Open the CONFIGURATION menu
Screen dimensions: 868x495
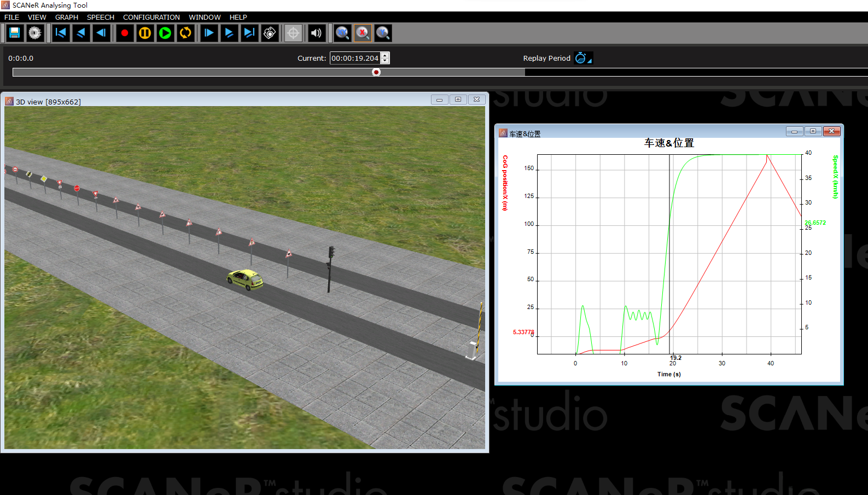coord(151,17)
